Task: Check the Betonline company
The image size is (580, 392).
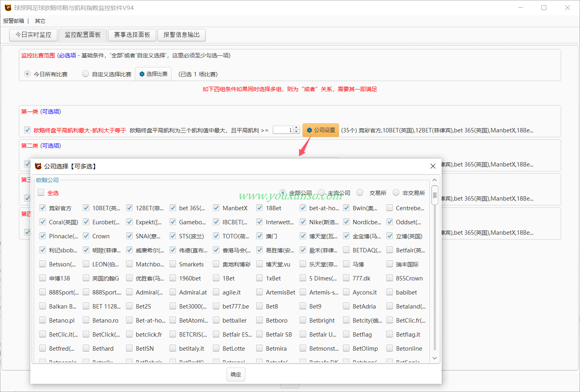Action: (390, 348)
